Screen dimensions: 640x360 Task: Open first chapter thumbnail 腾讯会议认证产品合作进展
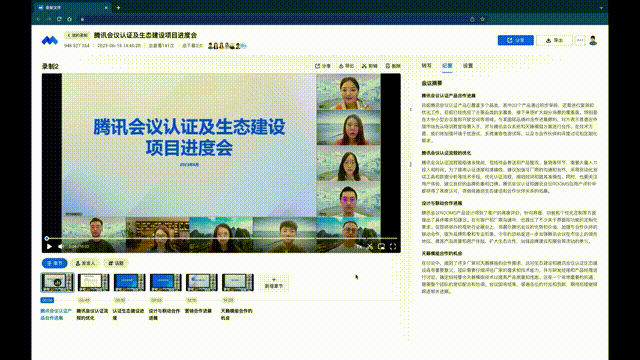point(58,282)
